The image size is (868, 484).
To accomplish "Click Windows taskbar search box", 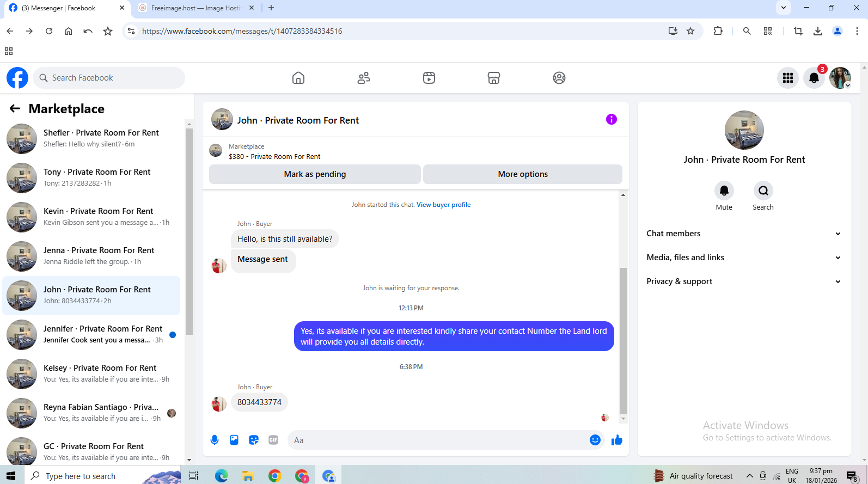I will tap(103, 476).
